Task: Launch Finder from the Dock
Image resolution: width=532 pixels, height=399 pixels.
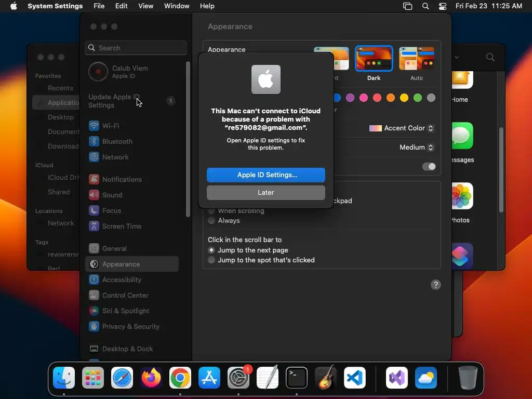Action: tap(64, 378)
